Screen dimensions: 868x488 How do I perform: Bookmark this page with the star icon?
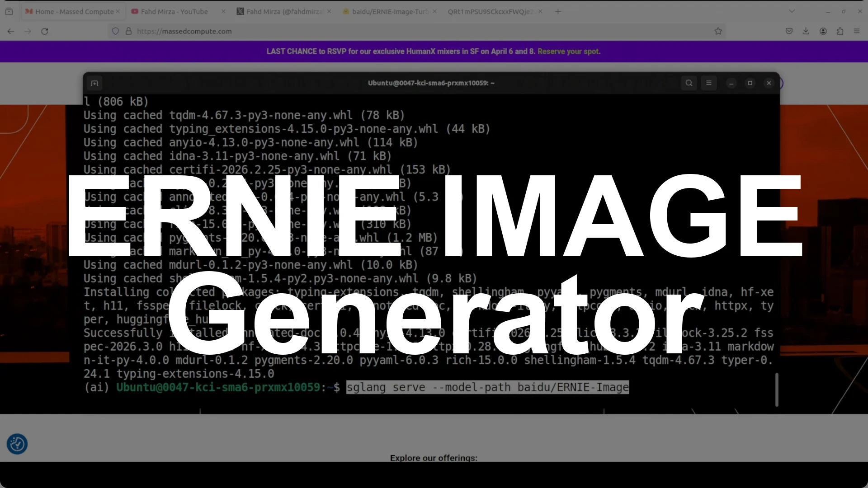point(718,31)
